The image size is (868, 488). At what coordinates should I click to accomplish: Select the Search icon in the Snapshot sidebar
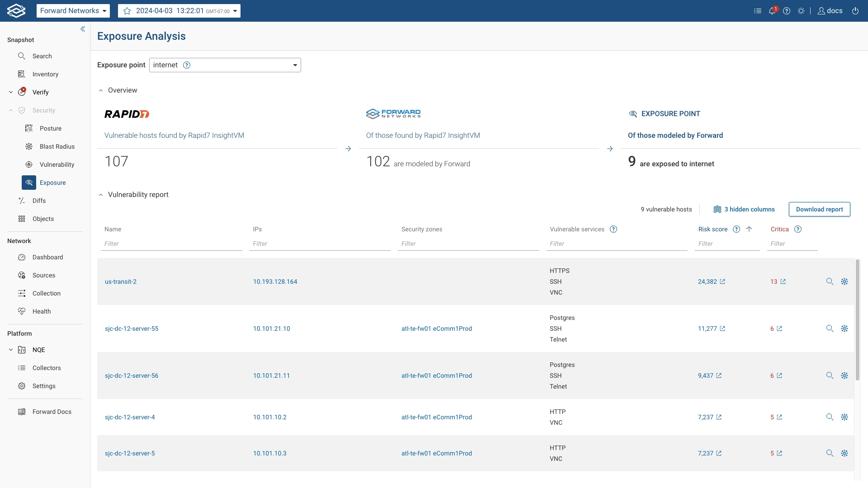click(x=22, y=56)
